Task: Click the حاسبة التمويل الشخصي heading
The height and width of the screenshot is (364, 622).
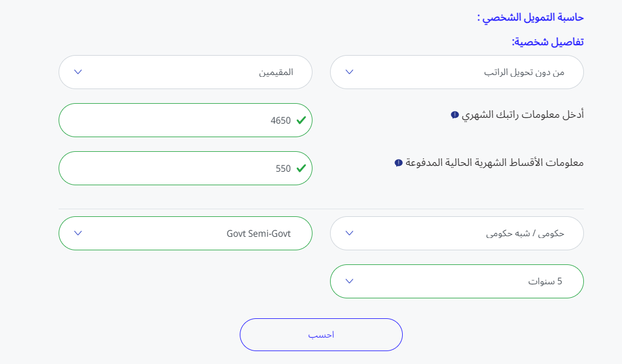Action: 531,18
